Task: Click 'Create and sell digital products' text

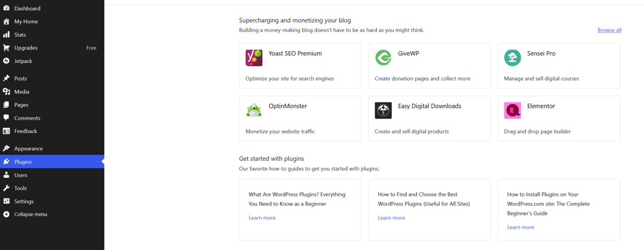Action: click(x=412, y=132)
